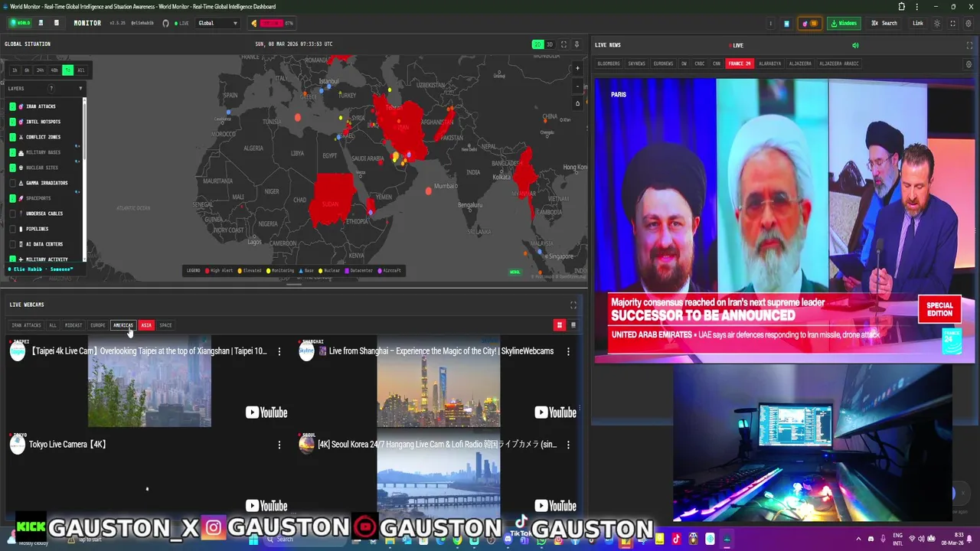This screenshot has height=551, width=980.
Task: Expand the Global Situation map fullscreen
Action: [x=564, y=44]
